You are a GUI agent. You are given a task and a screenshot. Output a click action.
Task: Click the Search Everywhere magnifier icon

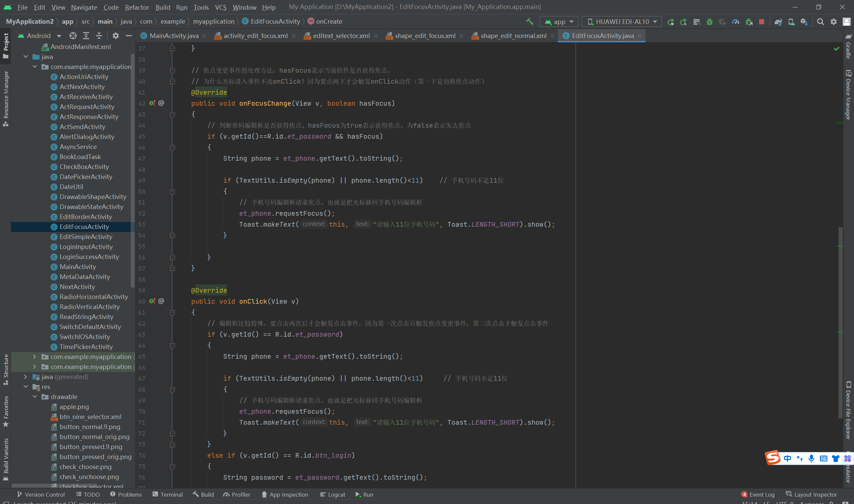point(820,22)
